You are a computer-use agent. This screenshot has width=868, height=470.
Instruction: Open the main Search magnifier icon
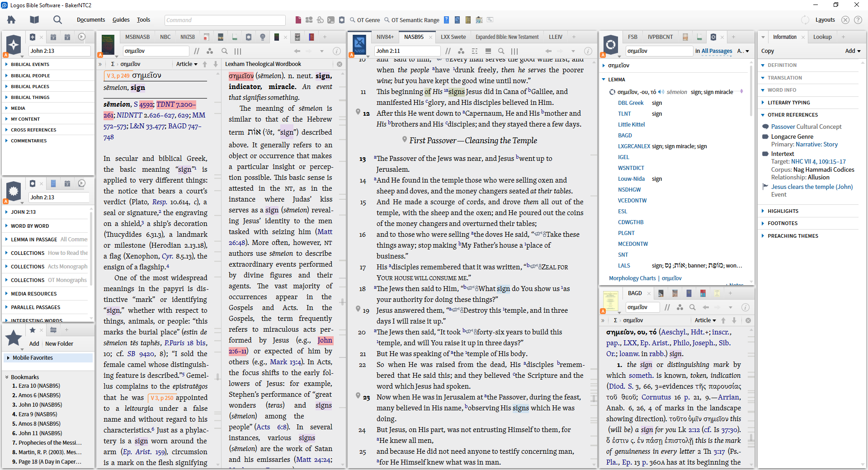point(57,20)
